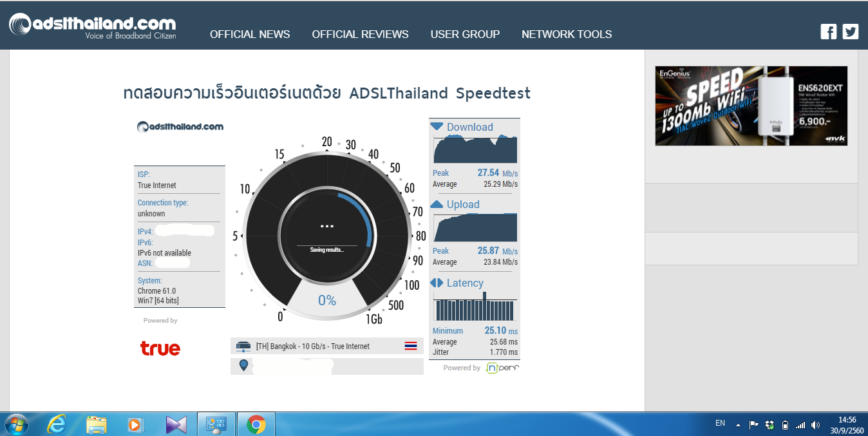Viewport: 868px width, 436px height.
Task: Click the Latency double-arrow icon
Action: coord(437,283)
